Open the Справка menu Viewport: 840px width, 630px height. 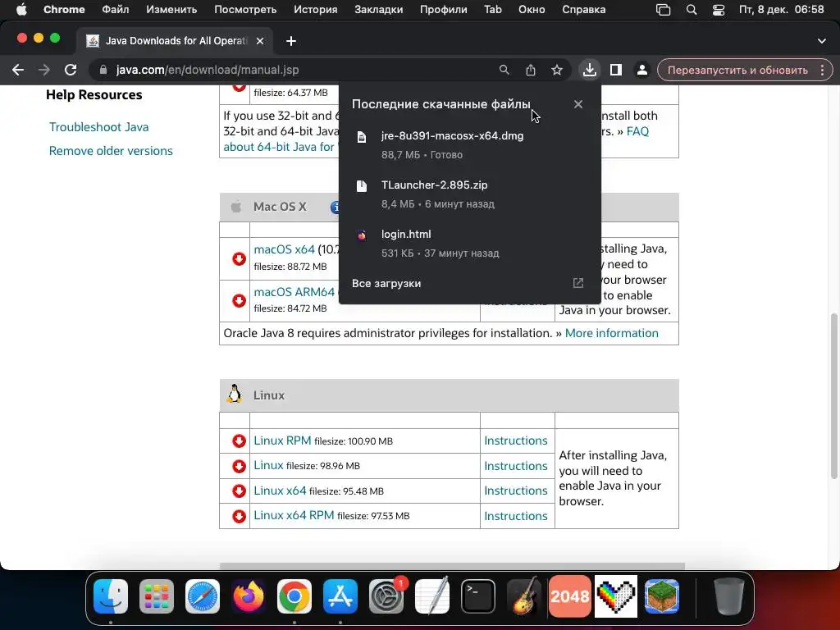584,10
